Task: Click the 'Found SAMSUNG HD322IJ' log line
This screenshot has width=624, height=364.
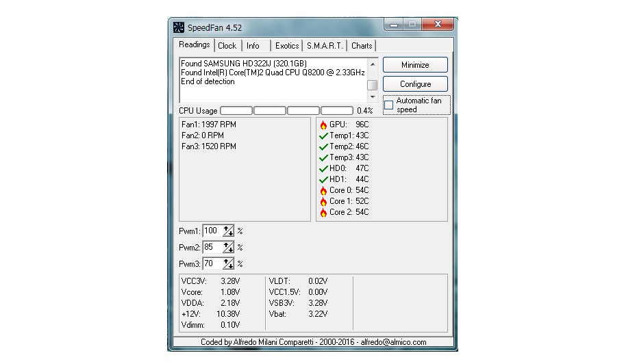Action: [x=244, y=64]
